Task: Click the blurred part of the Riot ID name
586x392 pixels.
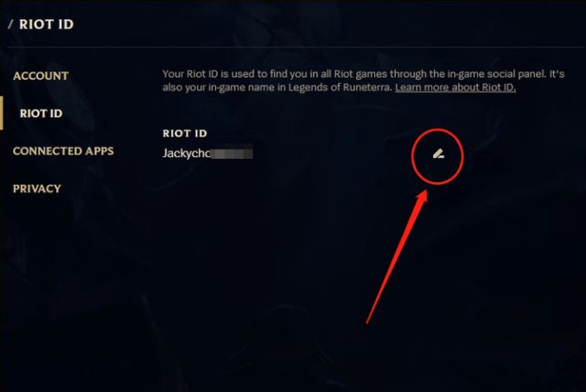Action: click(232, 154)
